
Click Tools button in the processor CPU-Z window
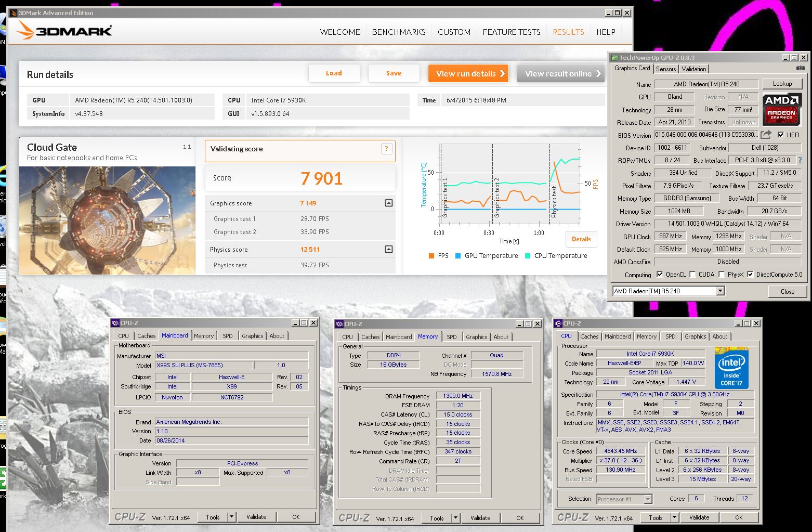click(656, 517)
